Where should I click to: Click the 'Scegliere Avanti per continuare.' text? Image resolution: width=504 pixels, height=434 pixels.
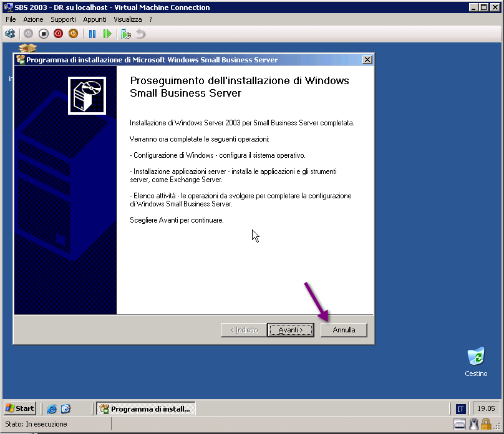(x=177, y=220)
